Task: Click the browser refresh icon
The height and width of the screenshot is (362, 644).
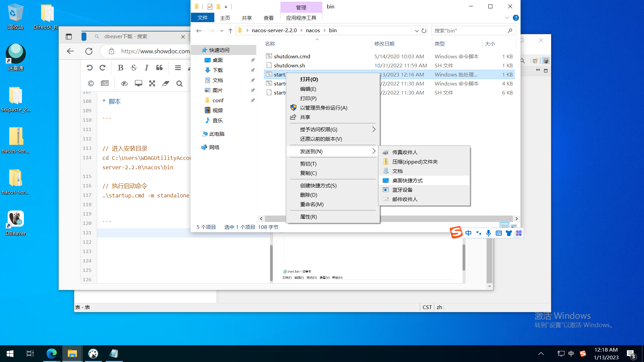Action: (89, 51)
